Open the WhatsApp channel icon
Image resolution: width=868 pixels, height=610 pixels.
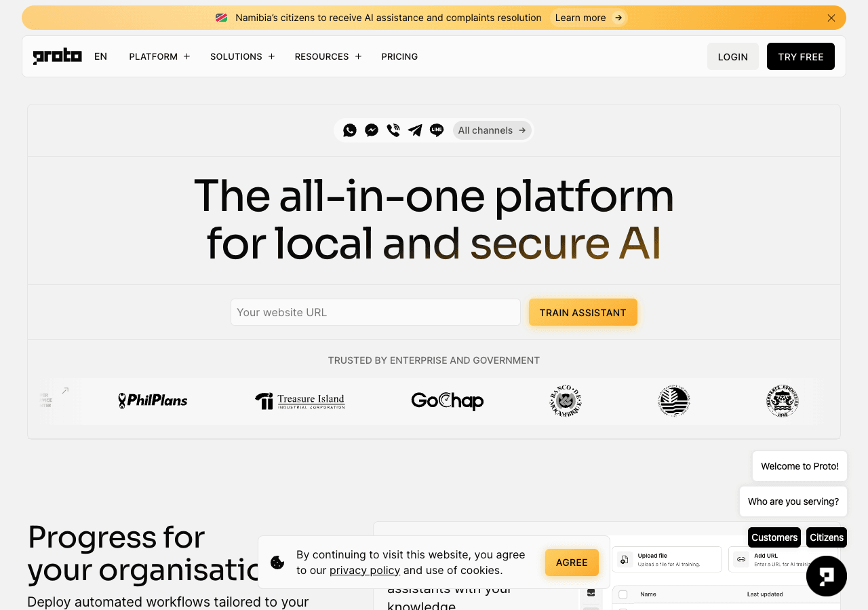(x=350, y=130)
